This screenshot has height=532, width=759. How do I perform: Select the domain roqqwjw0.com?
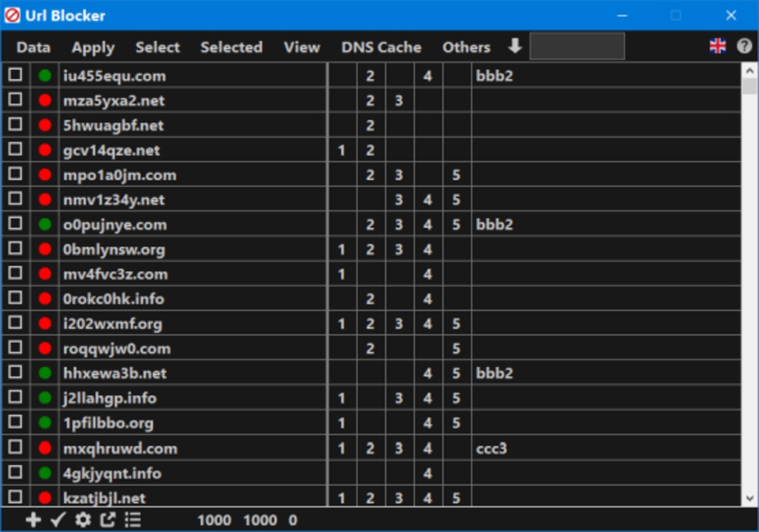116,348
